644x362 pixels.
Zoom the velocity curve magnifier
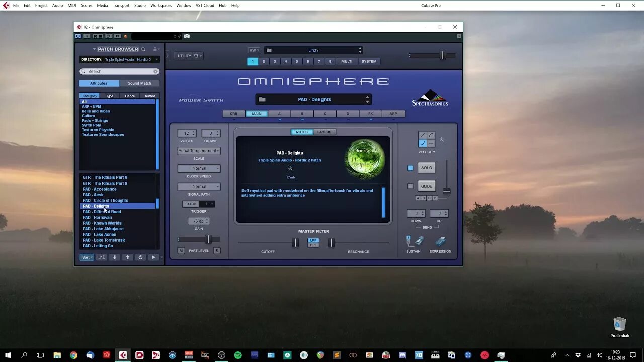click(442, 140)
